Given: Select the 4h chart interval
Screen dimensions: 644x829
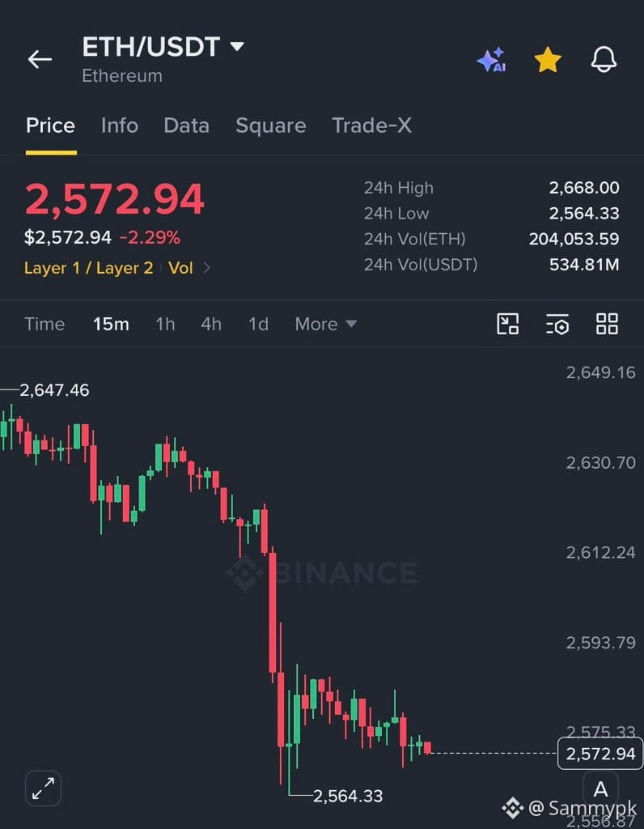Looking at the screenshot, I should (x=211, y=324).
